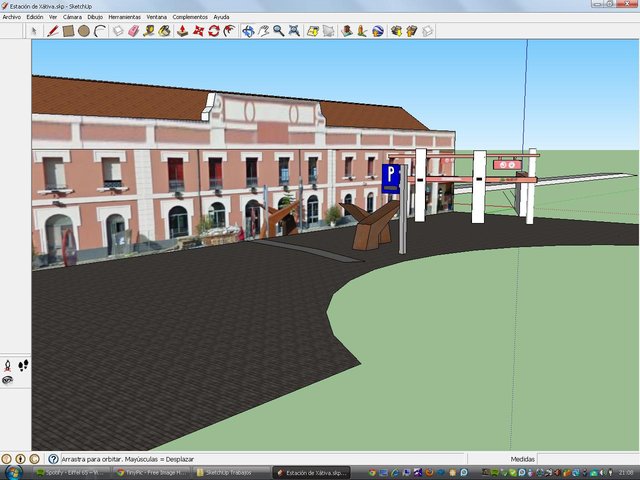
Task: Click the status bar help question icon
Action: pos(53,459)
